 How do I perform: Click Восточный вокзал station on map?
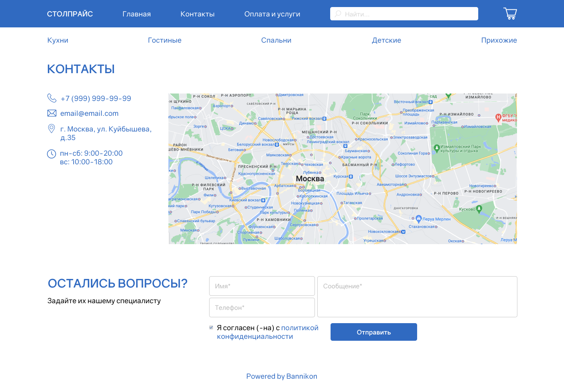413,102
